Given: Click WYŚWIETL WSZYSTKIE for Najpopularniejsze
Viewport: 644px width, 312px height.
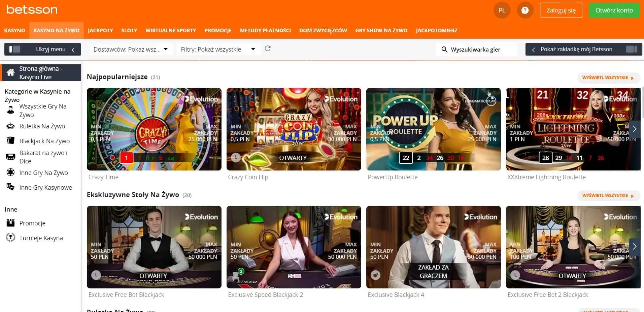Looking at the screenshot, I should 609,77.
